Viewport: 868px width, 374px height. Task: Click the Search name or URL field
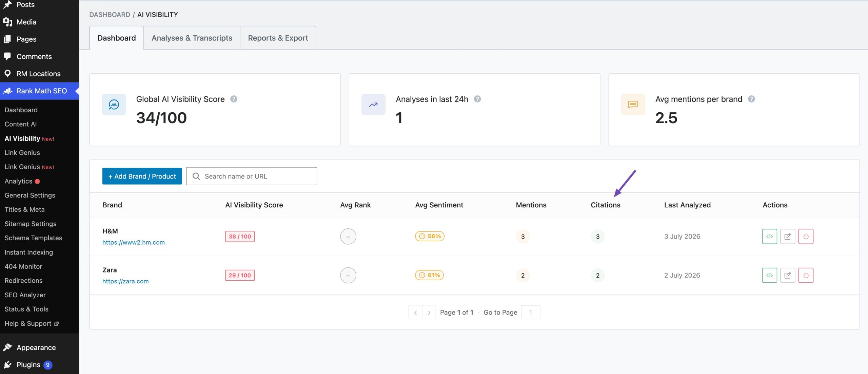pos(252,176)
